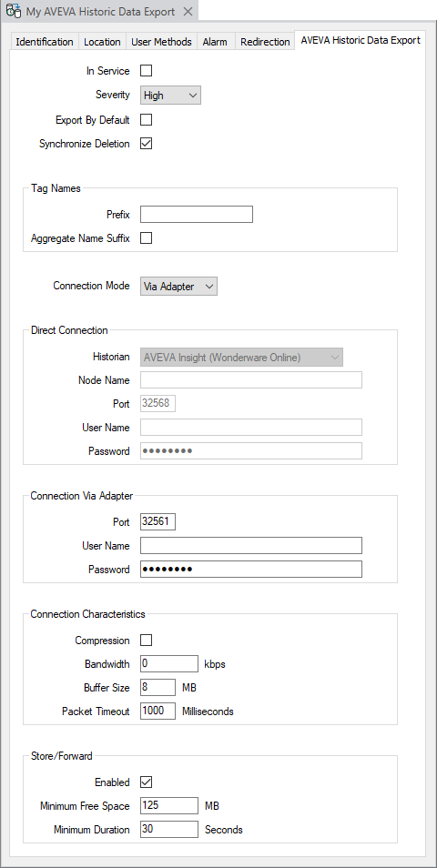The height and width of the screenshot is (868, 437).
Task: Uncheck Synchronize Deletion
Action: (147, 144)
